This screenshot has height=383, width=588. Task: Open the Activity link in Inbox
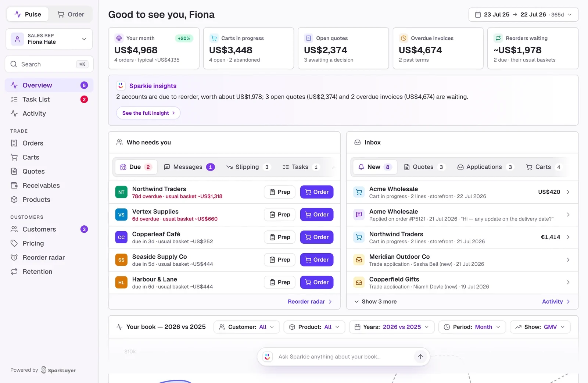(x=556, y=302)
